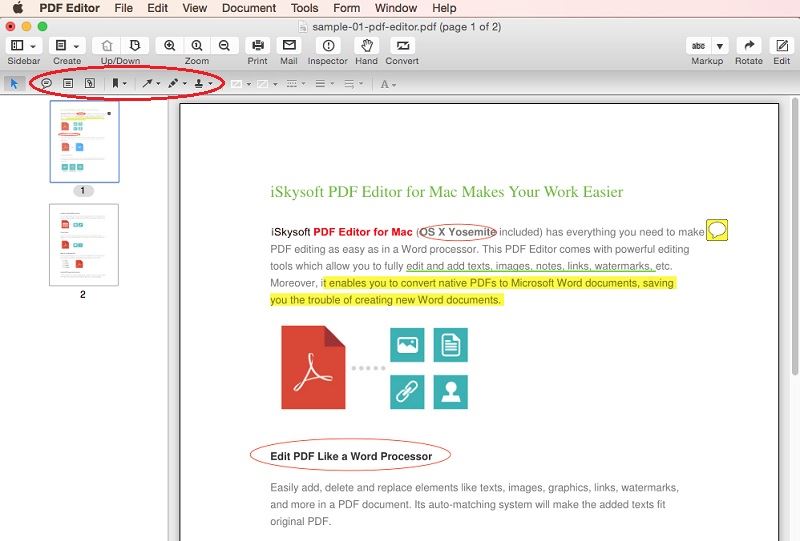Click the teal chain link tile
The image size is (800, 541).
[407, 392]
